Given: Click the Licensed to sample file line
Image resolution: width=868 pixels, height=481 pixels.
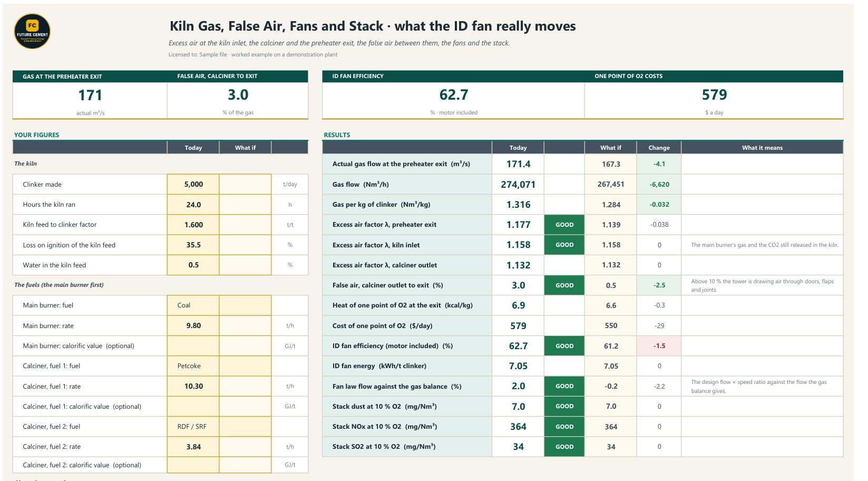Looking at the screenshot, I should click(253, 54).
